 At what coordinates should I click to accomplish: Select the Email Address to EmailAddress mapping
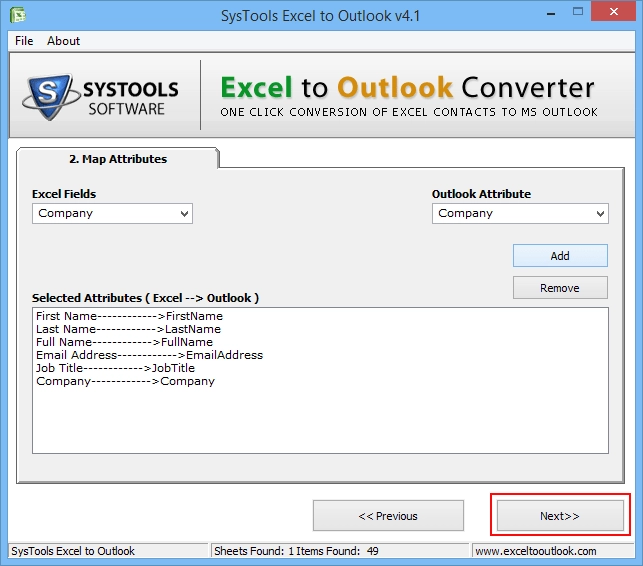tap(149, 355)
